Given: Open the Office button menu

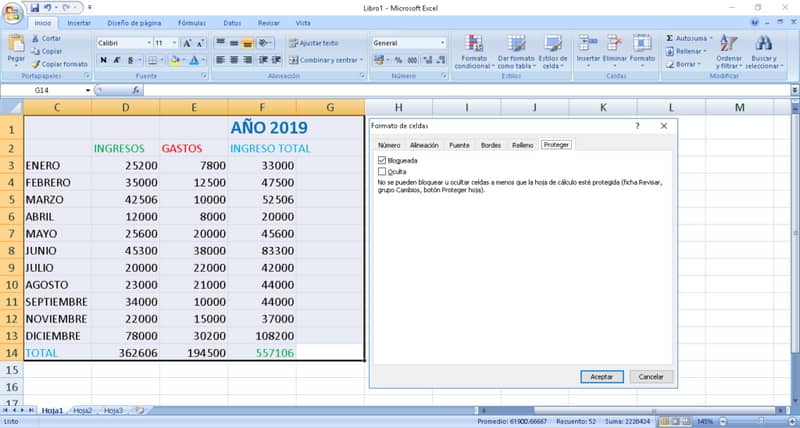Looking at the screenshot, I should click(11, 12).
